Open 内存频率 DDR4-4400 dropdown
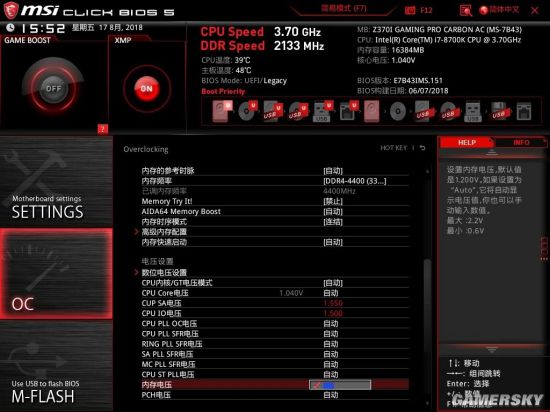The width and height of the screenshot is (550, 412). [355, 181]
